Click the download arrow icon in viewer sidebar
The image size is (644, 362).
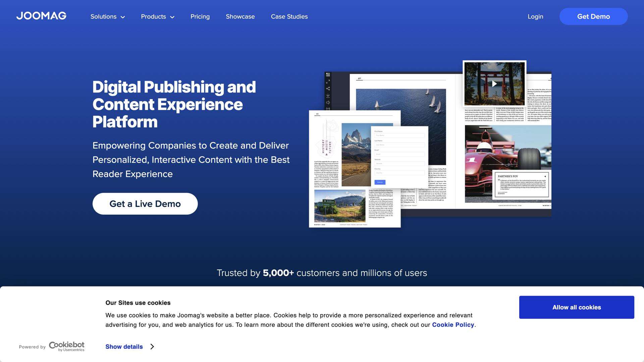(328, 96)
